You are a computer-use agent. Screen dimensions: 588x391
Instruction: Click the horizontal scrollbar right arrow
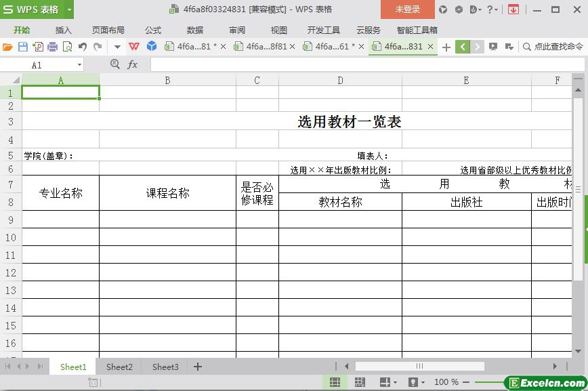555,366
